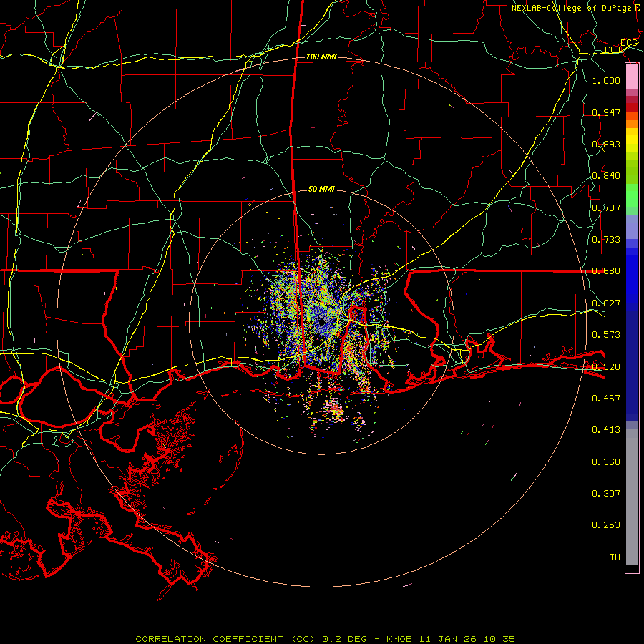This screenshot has height=644, width=644.
Task: Click the KMOB 11 JAN 26 10:35 timestamp
Action: coord(451,639)
